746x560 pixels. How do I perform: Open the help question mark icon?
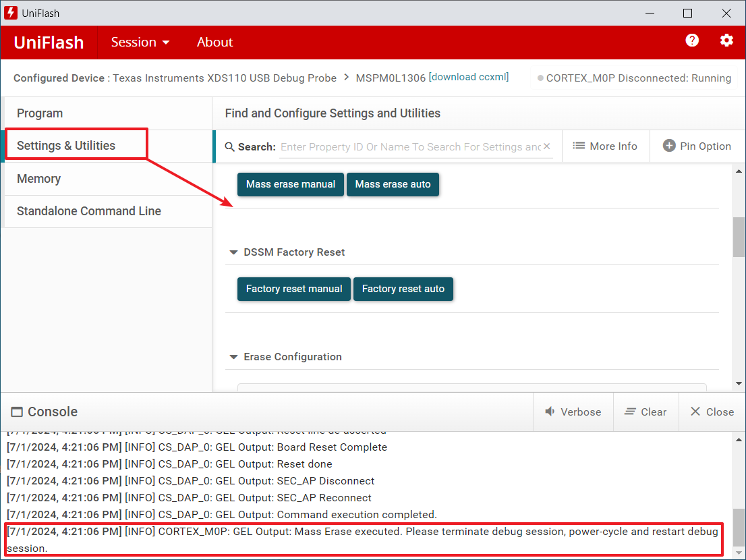click(692, 40)
